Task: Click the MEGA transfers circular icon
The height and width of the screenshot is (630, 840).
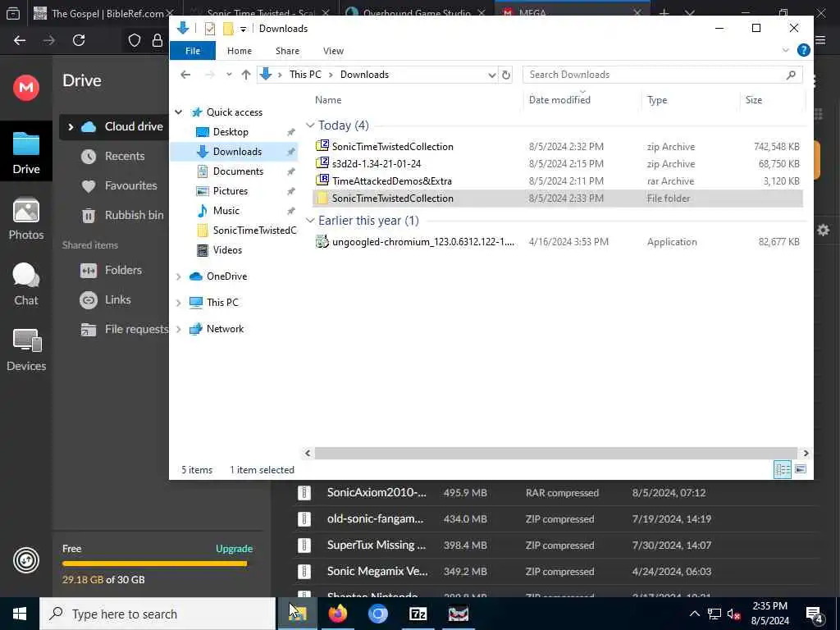Action: point(25,560)
